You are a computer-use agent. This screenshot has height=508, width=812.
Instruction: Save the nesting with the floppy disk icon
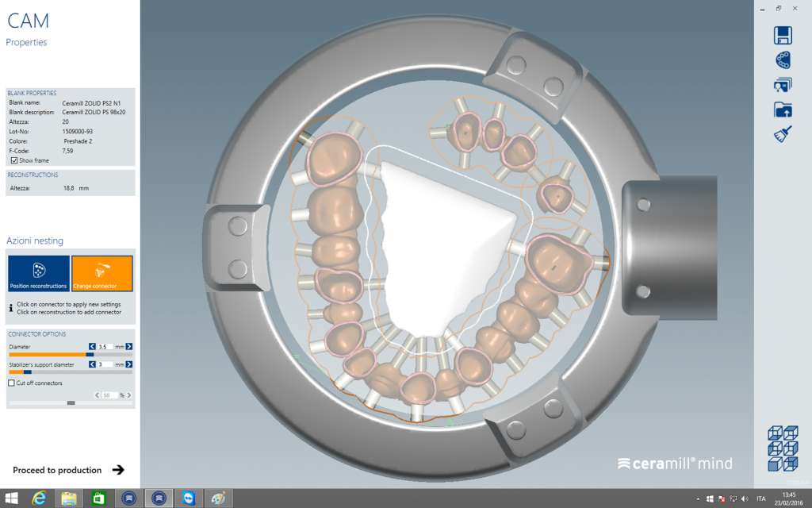[x=783, y=36]
